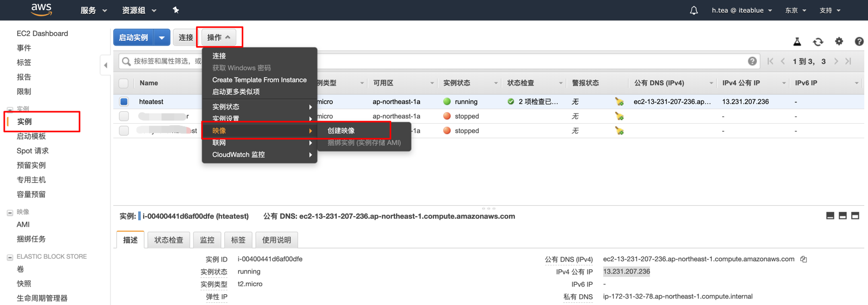Click the tag filter search field
Screen dimensions: 868x305
[x=163, y=61]
